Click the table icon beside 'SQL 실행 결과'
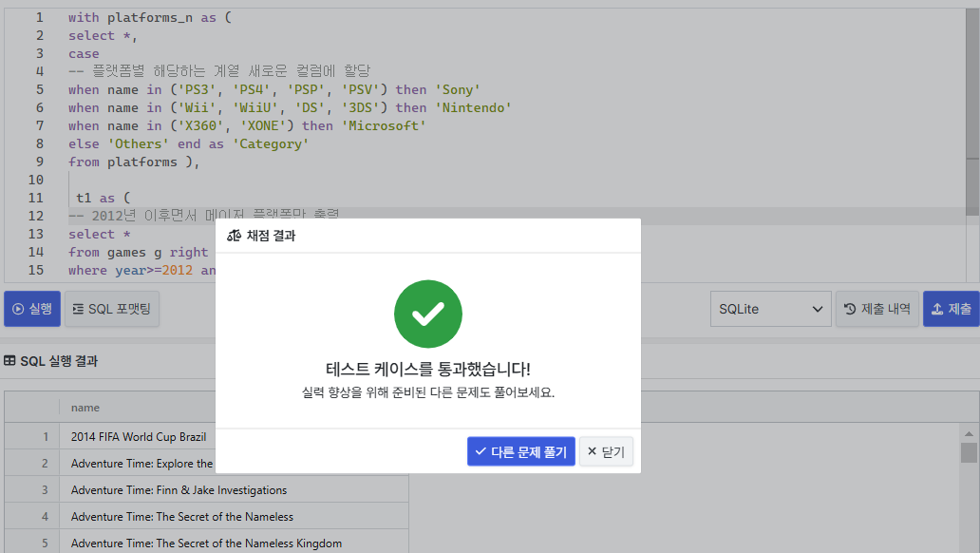The image size is (980, 553). (9, 361)
